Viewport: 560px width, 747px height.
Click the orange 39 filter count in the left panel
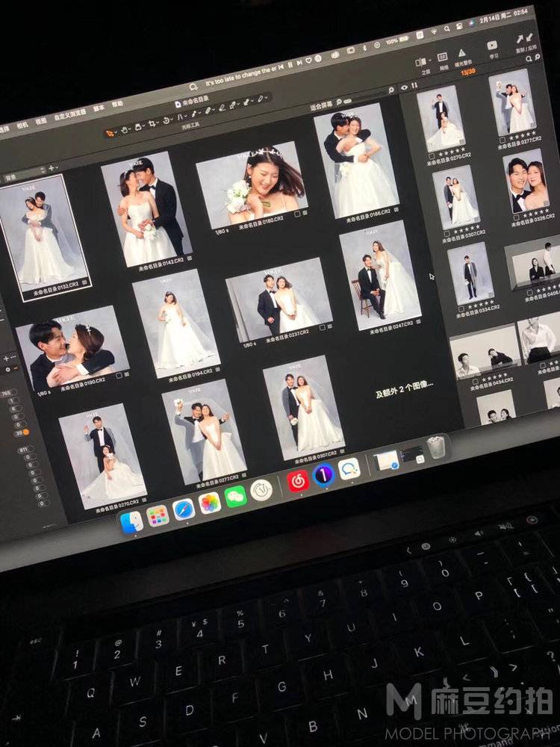coord(22,433)
